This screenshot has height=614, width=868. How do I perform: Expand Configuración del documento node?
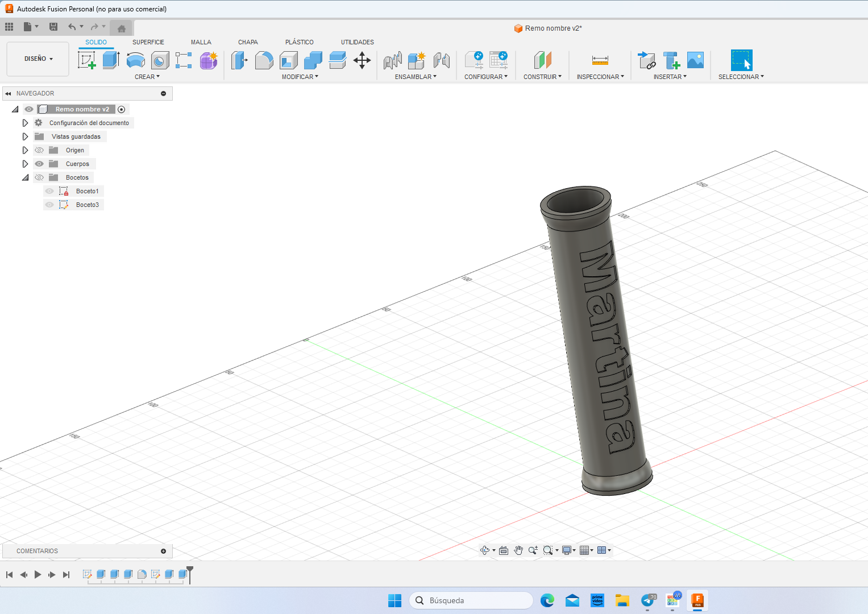(x=25, y=123)
